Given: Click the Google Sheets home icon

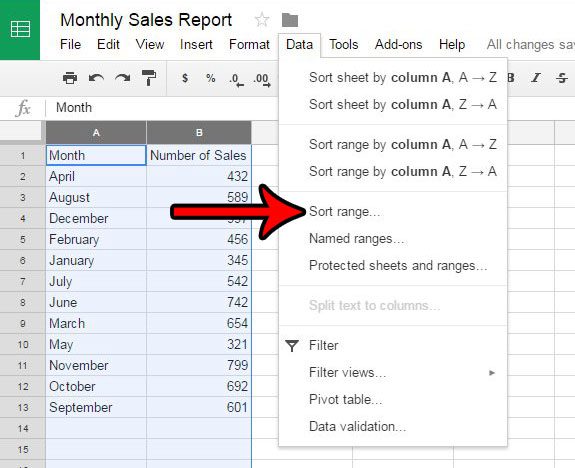Looking at the screenshot, I should [20, 29].
